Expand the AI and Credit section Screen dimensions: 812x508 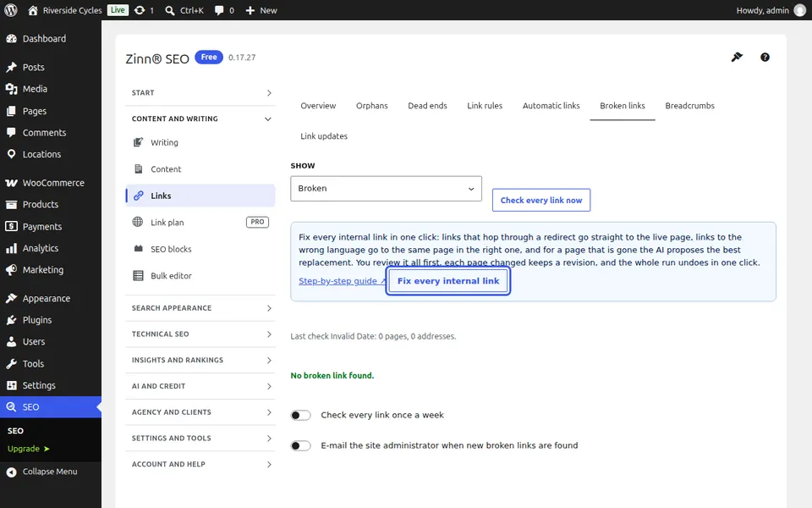[x=200, y=386]
